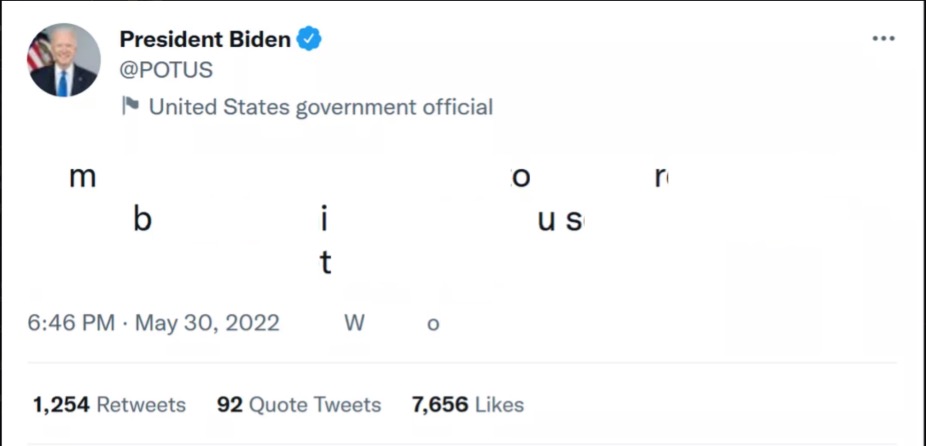Click the letter b in the tweet text

coord(142,219)
